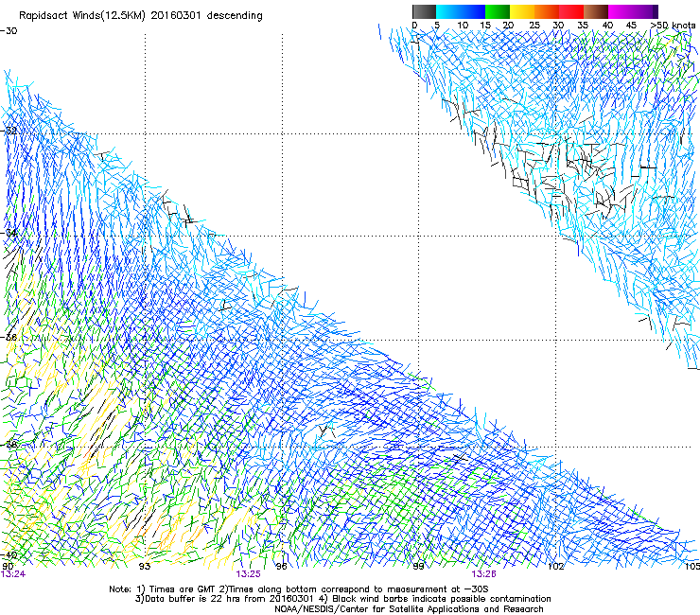Click the '-40' latitude axis label
The width and height of the screenshot is (700, 615).
pyautogui.click(x=9, y=554)
